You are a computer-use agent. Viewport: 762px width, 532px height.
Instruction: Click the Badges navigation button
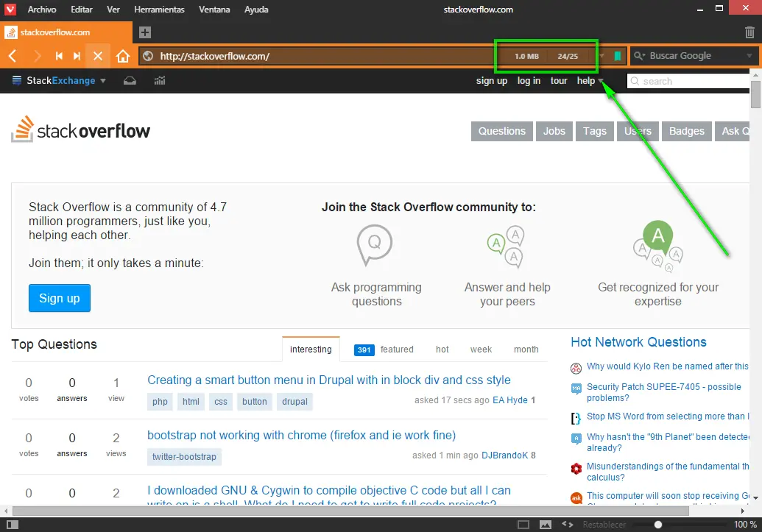(x=687, y=131)
